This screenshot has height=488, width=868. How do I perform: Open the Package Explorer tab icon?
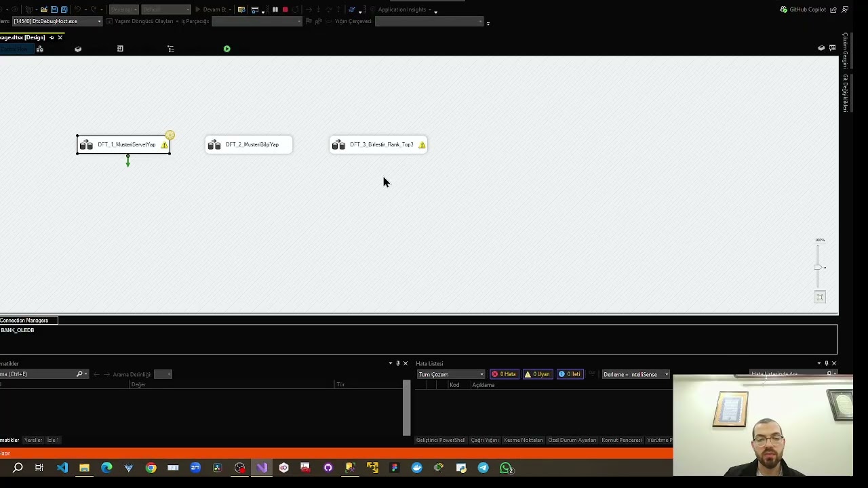pyautogui.click(x=171, y=49)
